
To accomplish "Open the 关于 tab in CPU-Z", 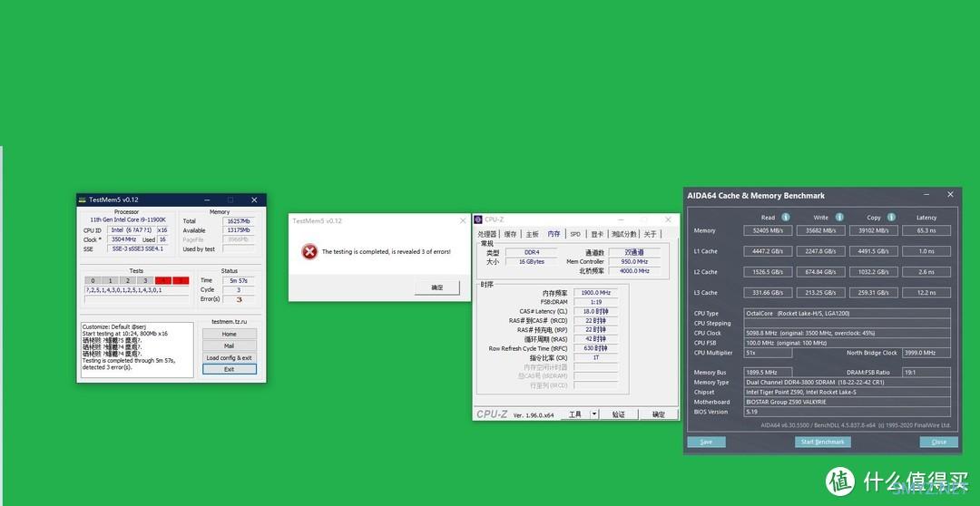I will click(650, 234).
